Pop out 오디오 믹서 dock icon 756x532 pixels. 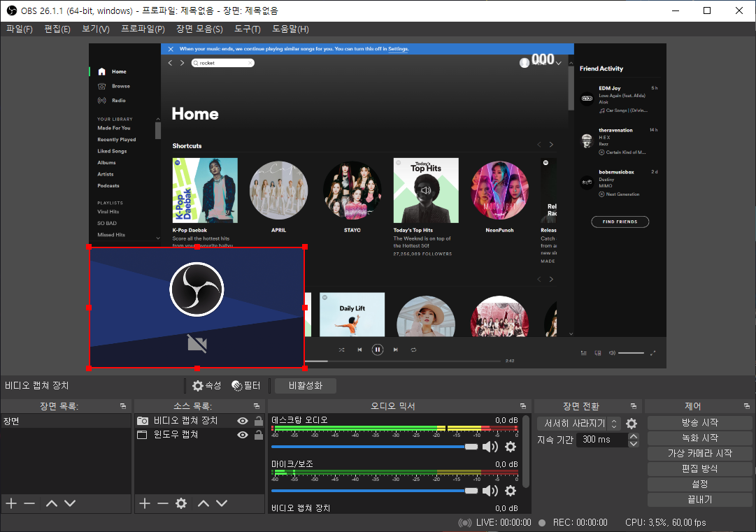[523, 406]
